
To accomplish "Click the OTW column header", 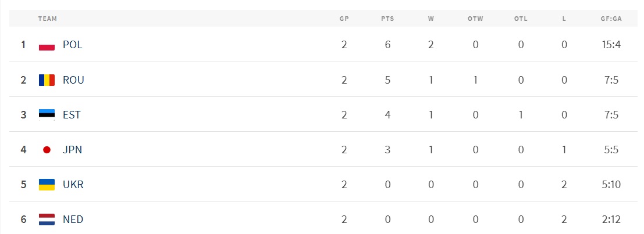I will click(475, 19).
